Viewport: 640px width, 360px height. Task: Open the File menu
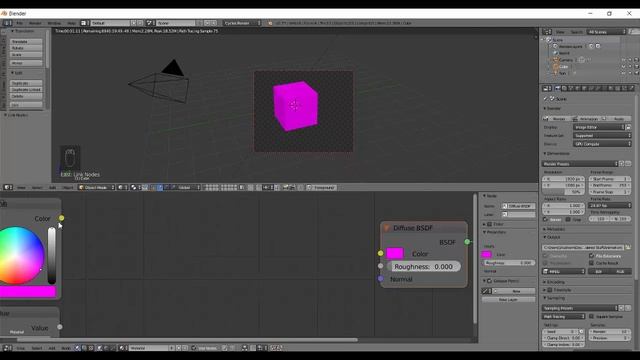tap(20, 23)
